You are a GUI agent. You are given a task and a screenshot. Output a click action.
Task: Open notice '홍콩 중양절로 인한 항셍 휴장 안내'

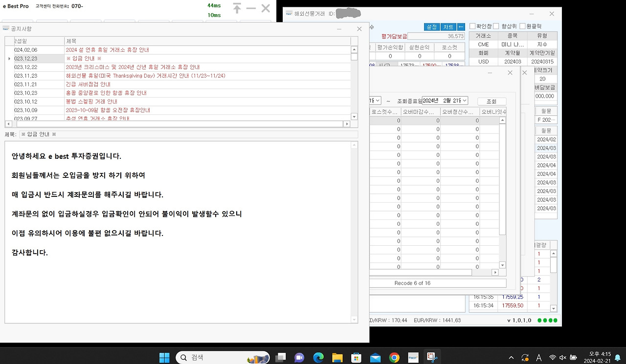click(x=106, y=93)
